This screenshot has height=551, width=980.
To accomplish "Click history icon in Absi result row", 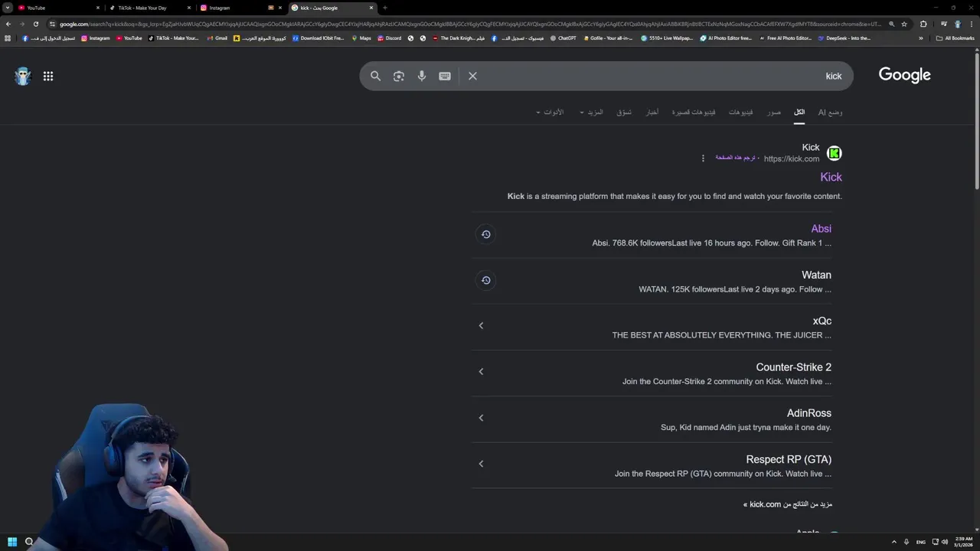I will (x=485, y=234).
